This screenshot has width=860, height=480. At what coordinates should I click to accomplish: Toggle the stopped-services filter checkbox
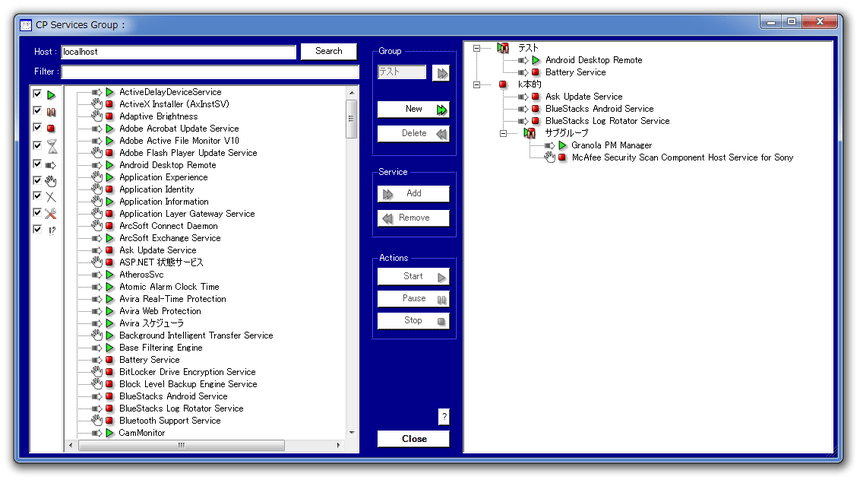coord(37,127)
